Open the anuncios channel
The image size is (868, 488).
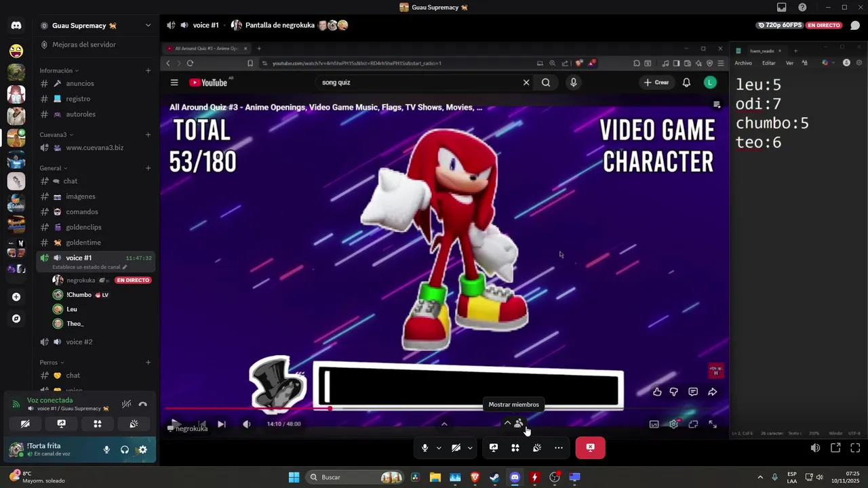[x=95, y=83]
